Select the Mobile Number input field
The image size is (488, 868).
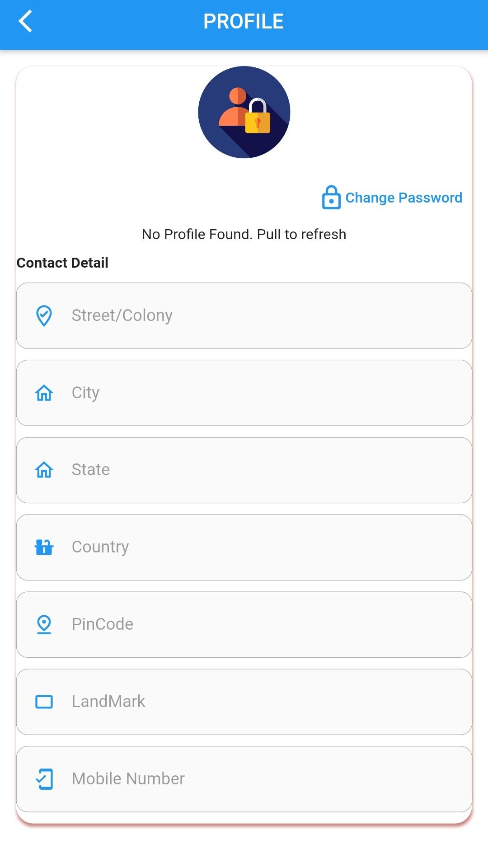244,779
